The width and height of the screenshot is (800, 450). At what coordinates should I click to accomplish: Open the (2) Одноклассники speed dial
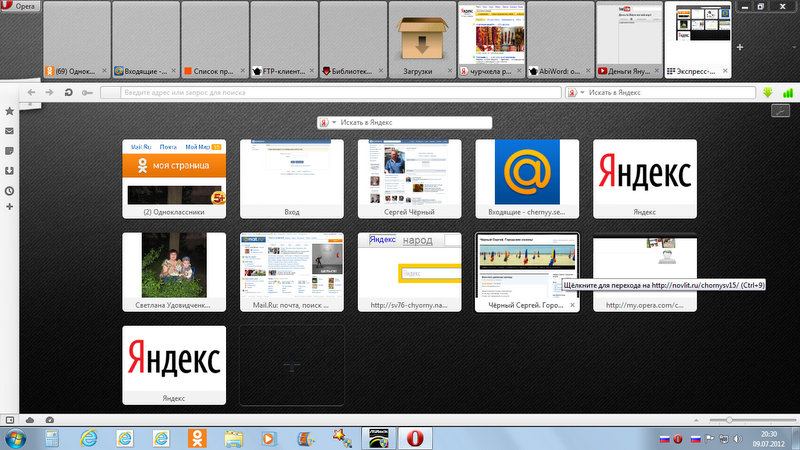point(174,179)
